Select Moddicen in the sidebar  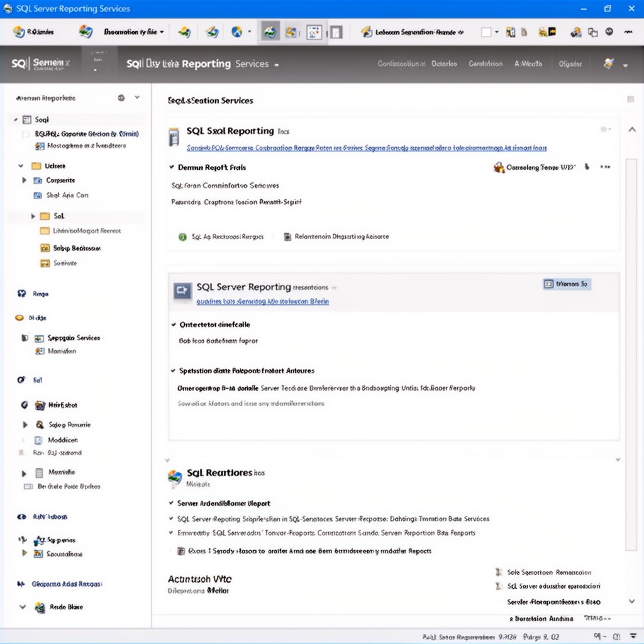[62, 440]
